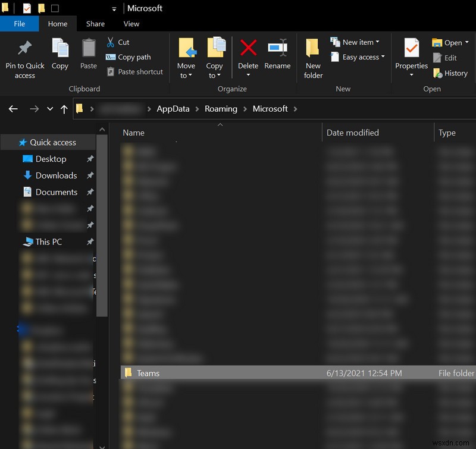Click Copy path button

coord(128,57)
